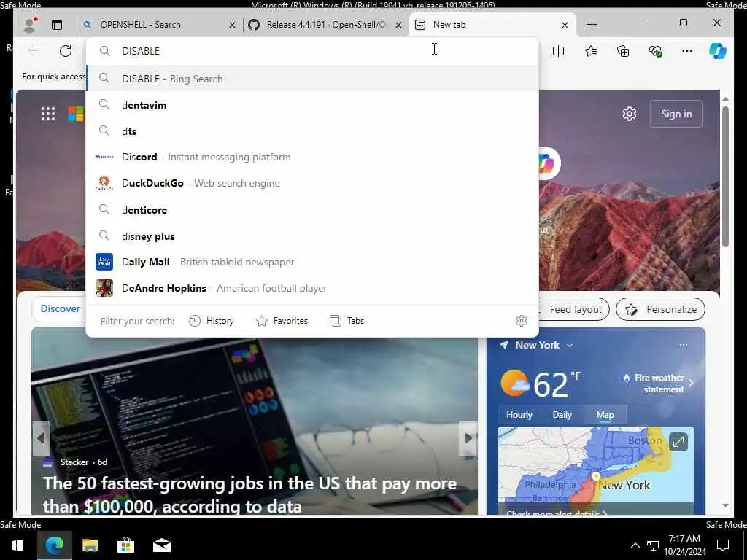Open Feed layout options
Viewport: 747px width, 560px height.
(573, 309)
